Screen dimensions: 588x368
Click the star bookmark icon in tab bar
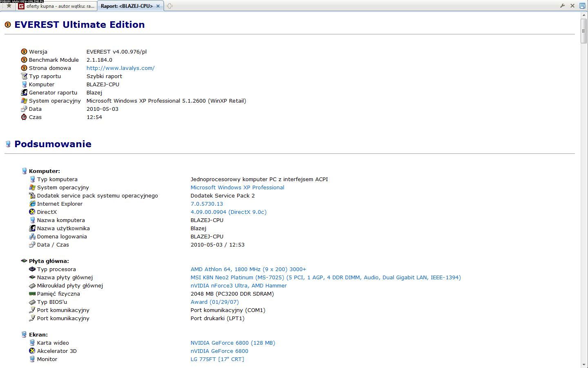(x=9, y=6)
